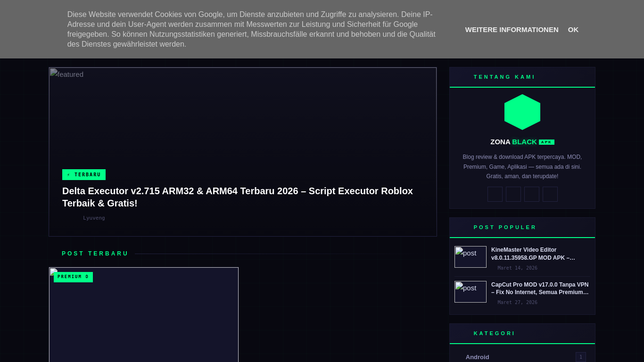The height and width of the screenshot is (362, 644).
Task: Select the PREMIUM badge on the post card
Action: (x=73, y=277)
